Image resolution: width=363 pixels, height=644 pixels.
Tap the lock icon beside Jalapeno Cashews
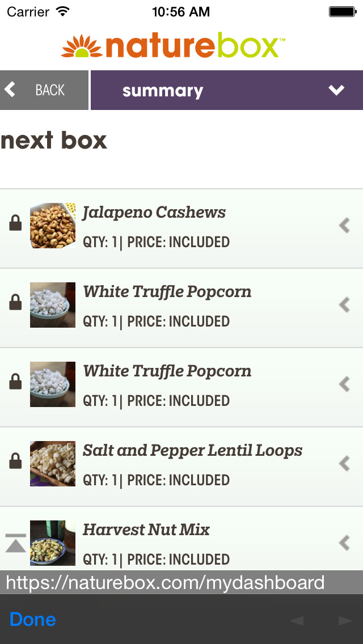[15, 223]
